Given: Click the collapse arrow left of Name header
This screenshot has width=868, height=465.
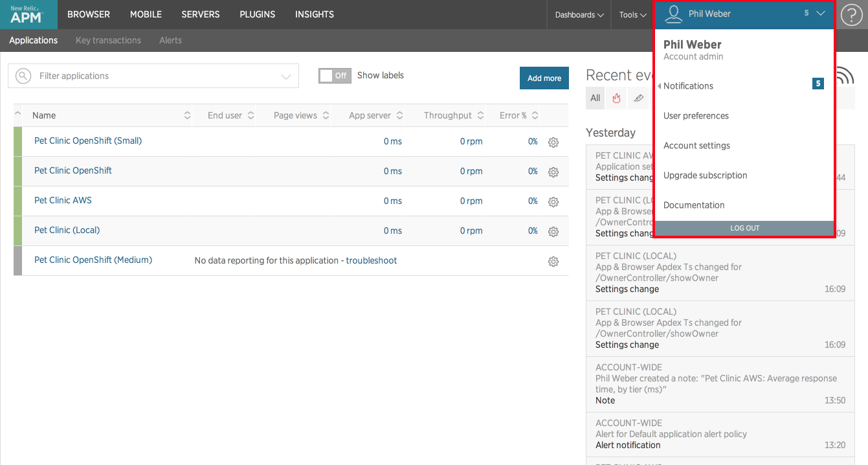Looking at the screenshot, I should (x=17, y=115).
